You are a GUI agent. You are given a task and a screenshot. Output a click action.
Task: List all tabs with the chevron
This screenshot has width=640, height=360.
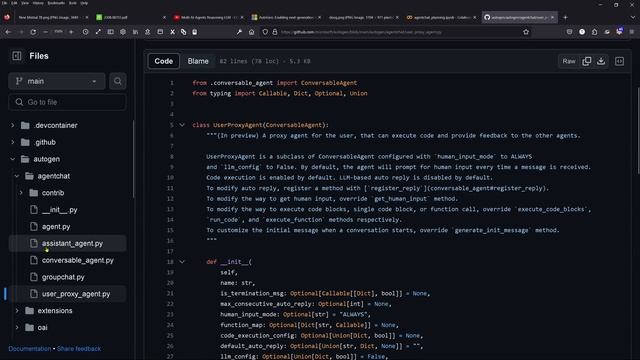click(x=633, y=18)
